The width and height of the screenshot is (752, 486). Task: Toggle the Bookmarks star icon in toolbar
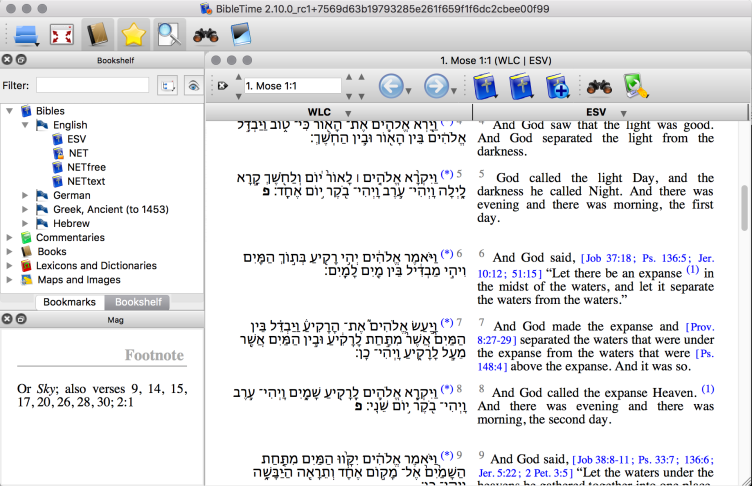[133, 34]
